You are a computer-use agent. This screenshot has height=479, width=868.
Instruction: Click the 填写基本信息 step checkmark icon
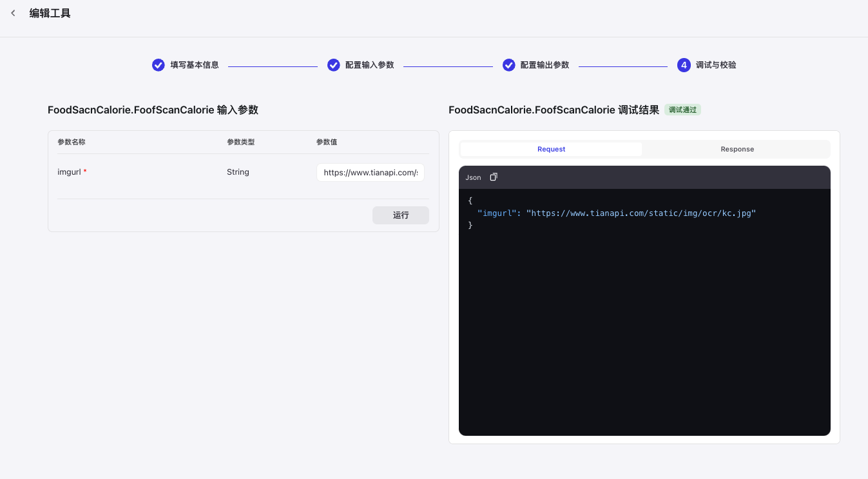[x=159, y=65]
